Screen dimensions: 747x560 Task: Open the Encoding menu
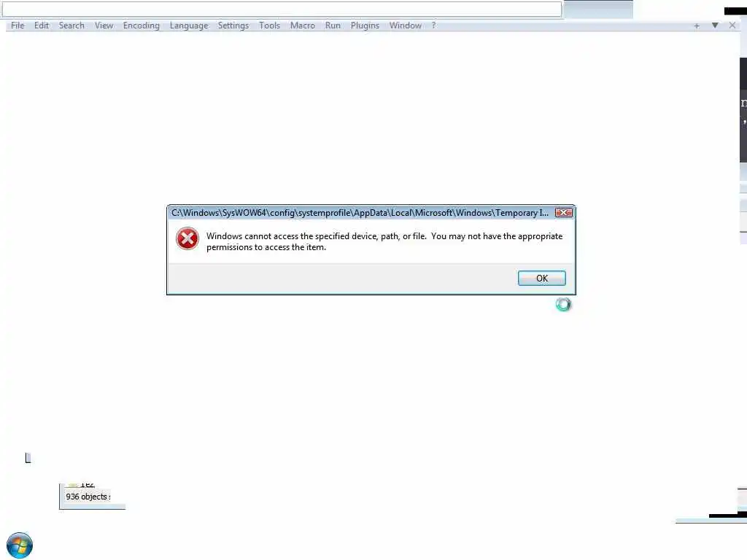pyautogui.click(x=141, y=26)
